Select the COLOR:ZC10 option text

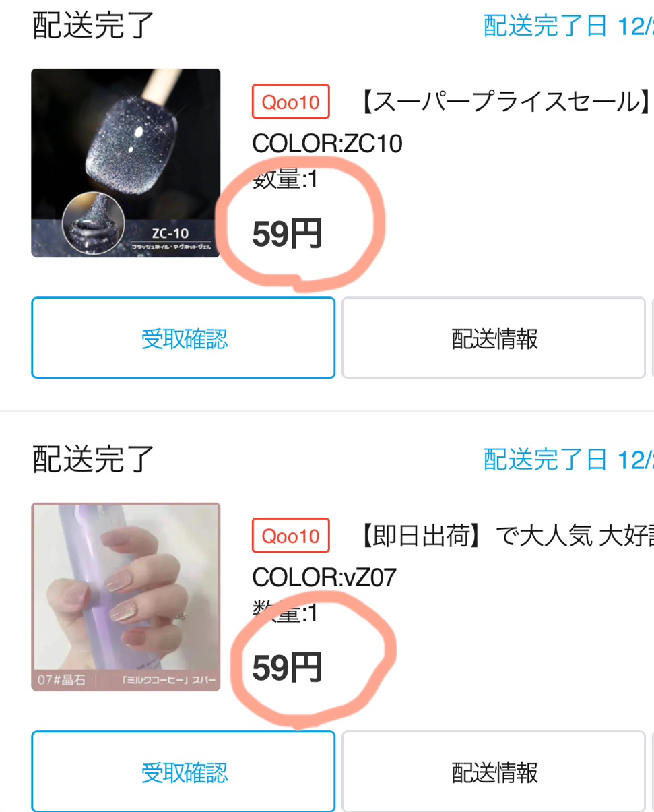327,143
